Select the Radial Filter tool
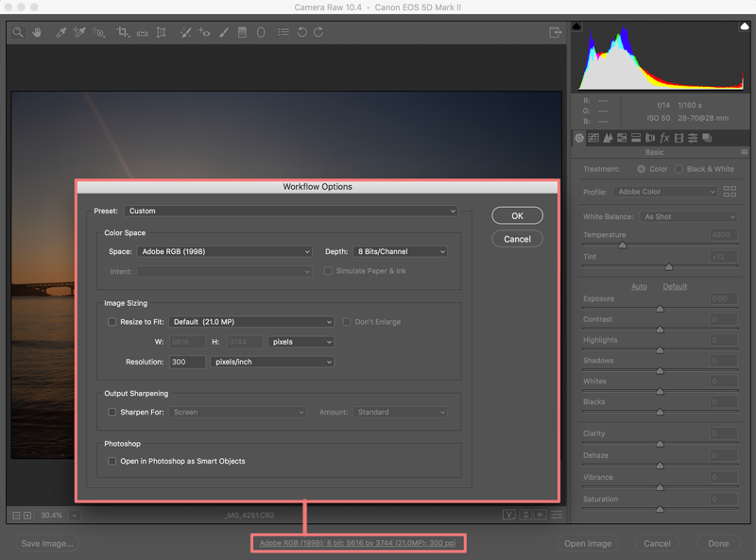Image resolution: width=756 pixels, height=560 pixels. (x=261, y=32)
